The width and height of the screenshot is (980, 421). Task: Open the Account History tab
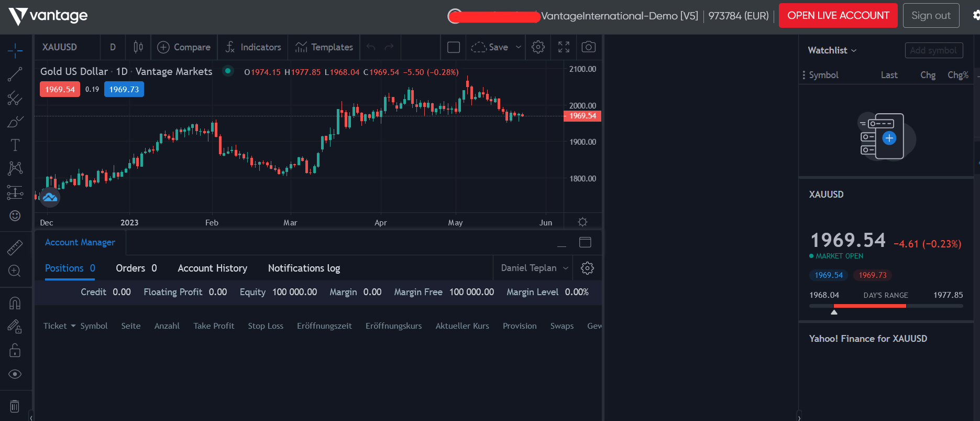[x=212, y=268]
